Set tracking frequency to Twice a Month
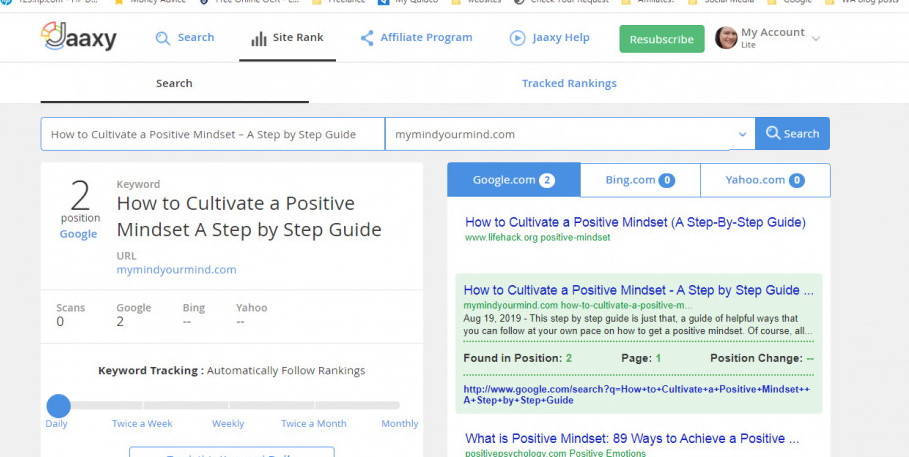Screen dimensions: 909x457 tap(314, 423)
